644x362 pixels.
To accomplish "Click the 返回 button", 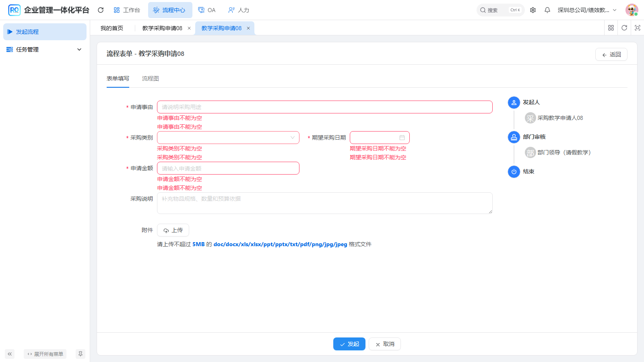I will tap(611, 54).
